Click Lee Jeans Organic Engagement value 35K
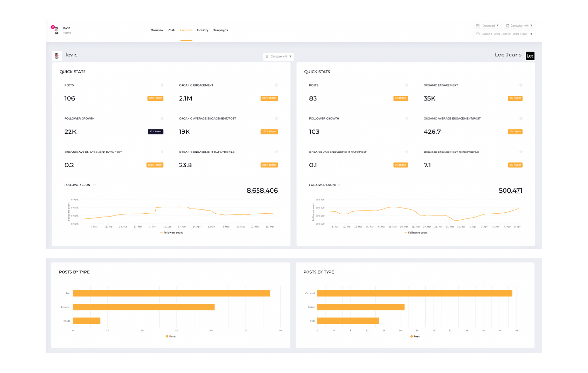 (429, 99)
